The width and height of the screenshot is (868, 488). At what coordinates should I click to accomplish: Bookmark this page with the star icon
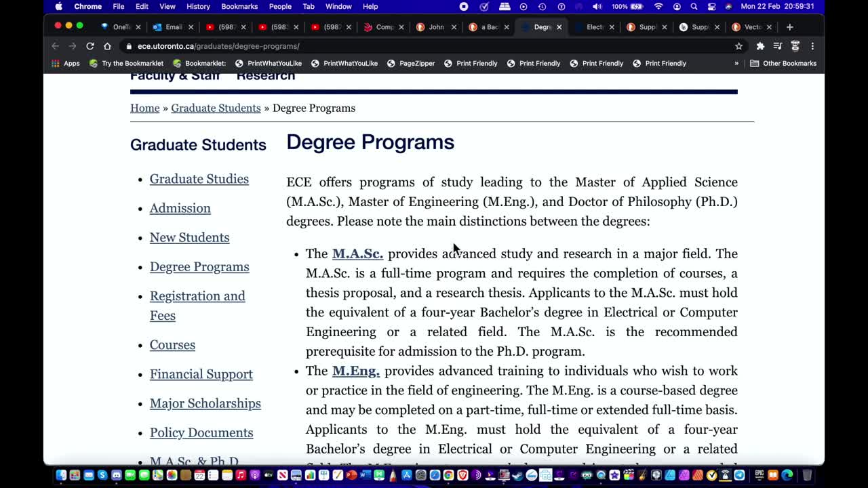pyautogui.click(x=738, y=46)
